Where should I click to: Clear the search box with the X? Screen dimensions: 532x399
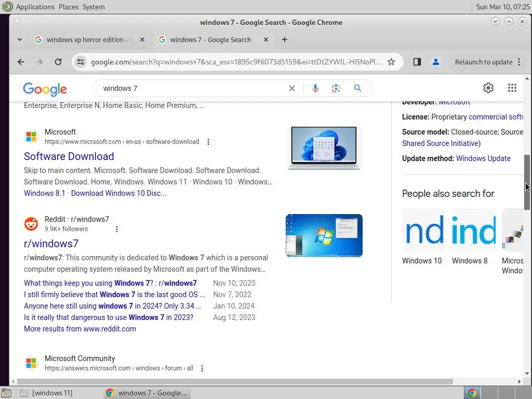tap(292, 88)
